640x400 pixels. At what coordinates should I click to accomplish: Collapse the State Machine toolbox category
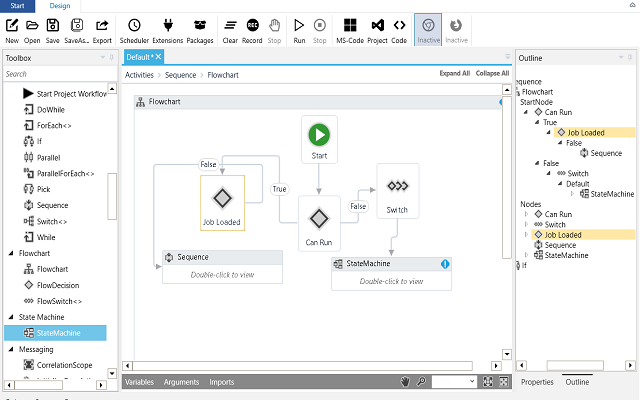[9, 316]
